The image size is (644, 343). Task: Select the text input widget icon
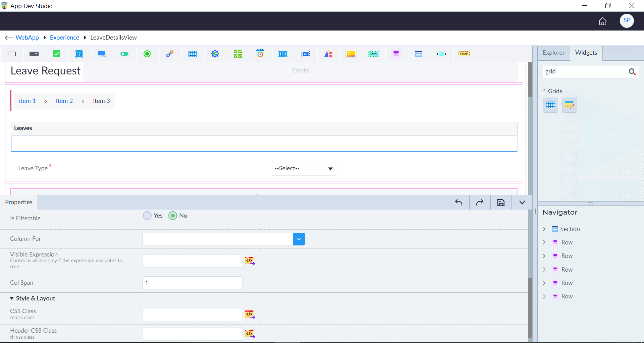coord(11,54)
